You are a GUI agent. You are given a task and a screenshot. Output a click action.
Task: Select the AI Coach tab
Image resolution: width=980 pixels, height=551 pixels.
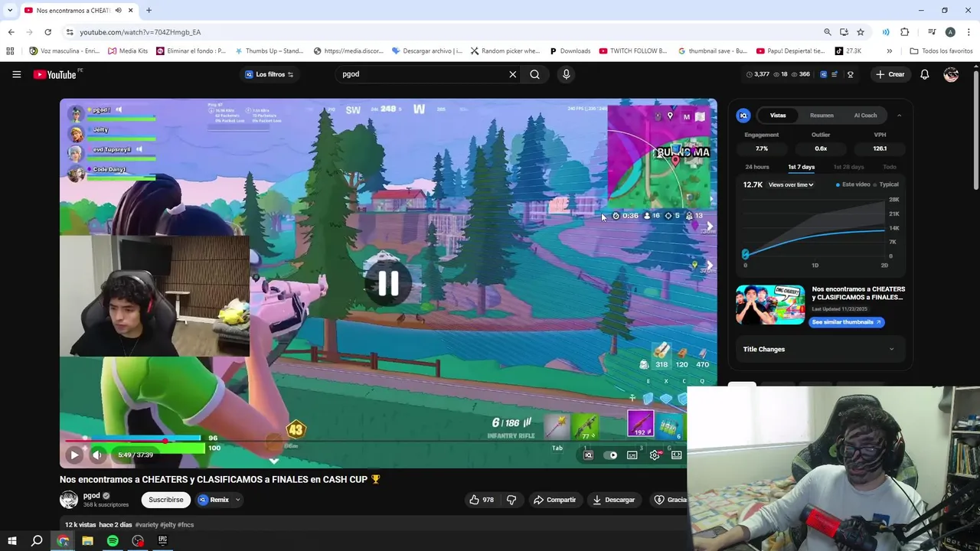pyautogui.click(x=865, y=116)
